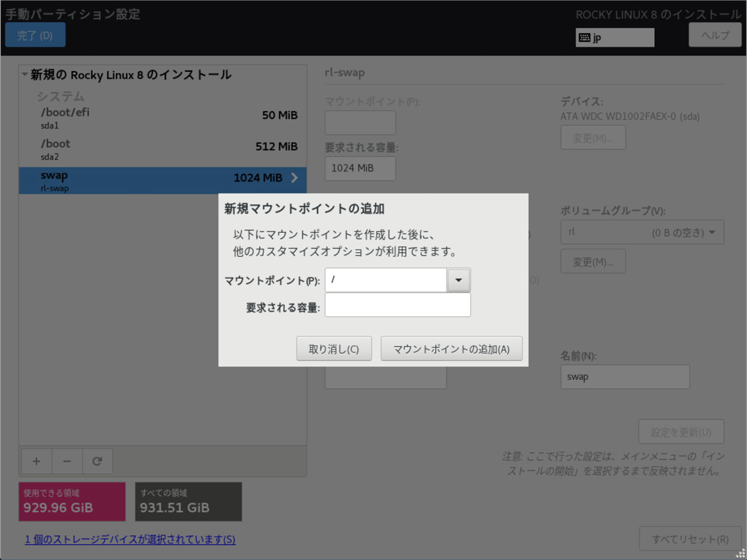Click the mount point text field in dialog

click(x=386, y=280)
